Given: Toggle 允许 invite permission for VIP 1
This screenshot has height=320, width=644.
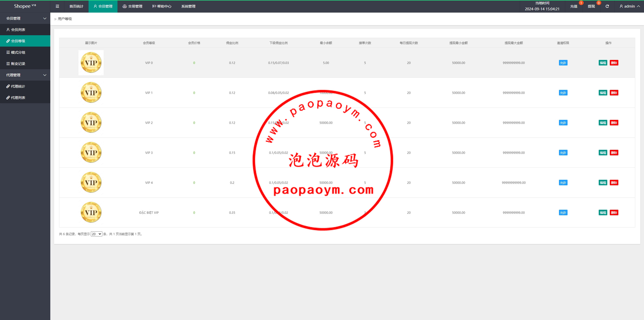Looking at the screenshot, I should click(563, 93).
